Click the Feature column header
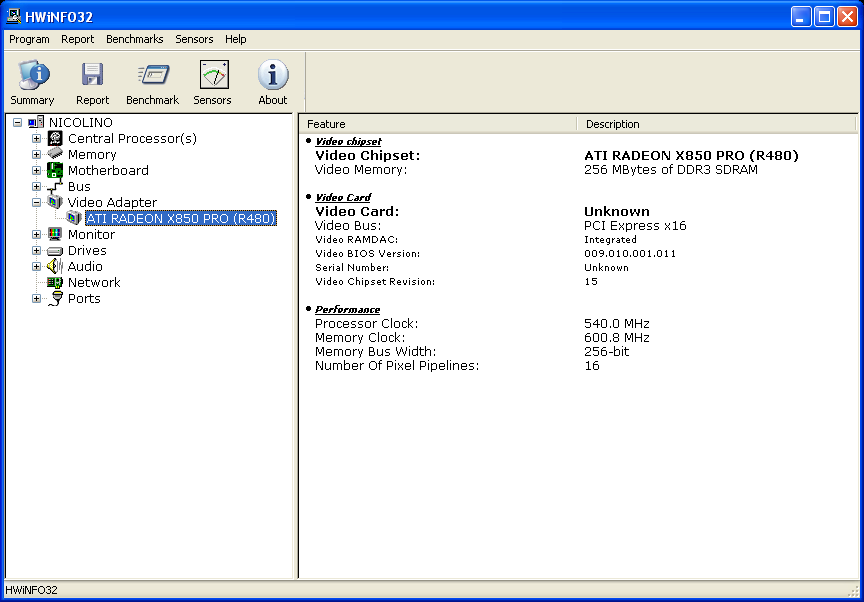Image resolution: width=864 pixels, height=602 pixels. 438,124
